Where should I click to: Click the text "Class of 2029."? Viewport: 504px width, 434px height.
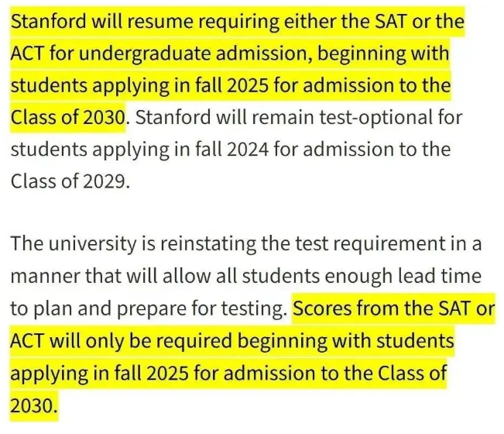(70, 181)
